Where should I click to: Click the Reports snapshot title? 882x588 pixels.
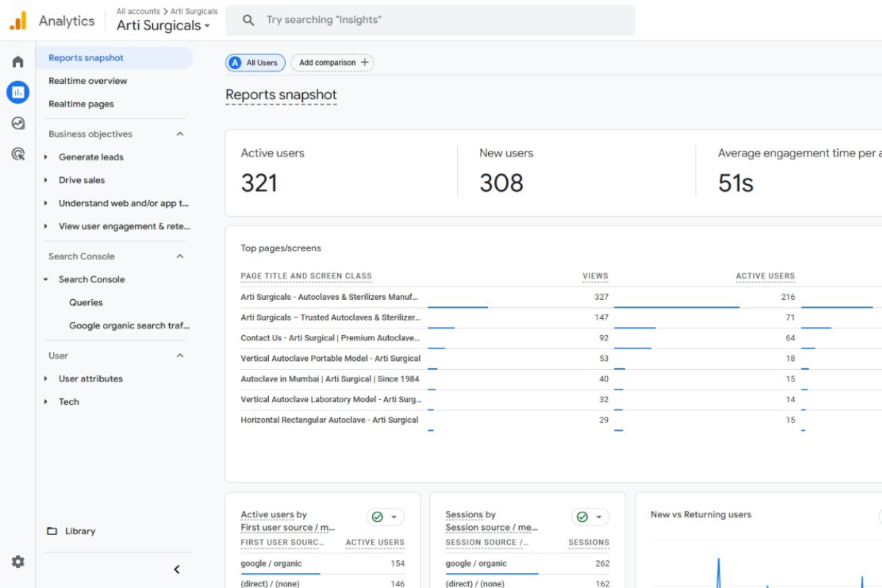281,95
